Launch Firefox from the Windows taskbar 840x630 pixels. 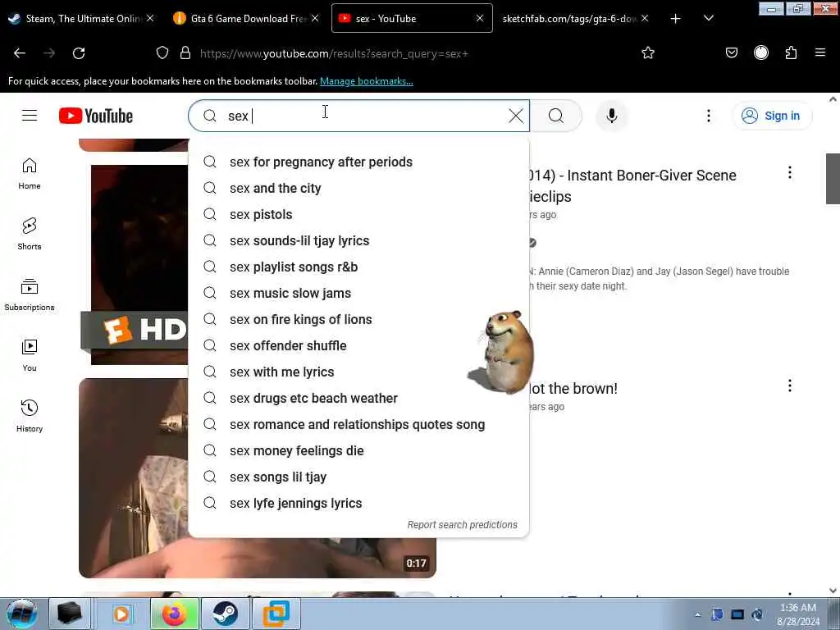[x=175, y=614]
